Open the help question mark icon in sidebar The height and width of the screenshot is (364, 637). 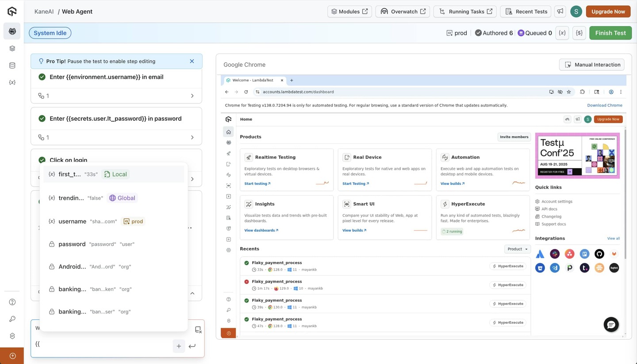pos(12,302)
